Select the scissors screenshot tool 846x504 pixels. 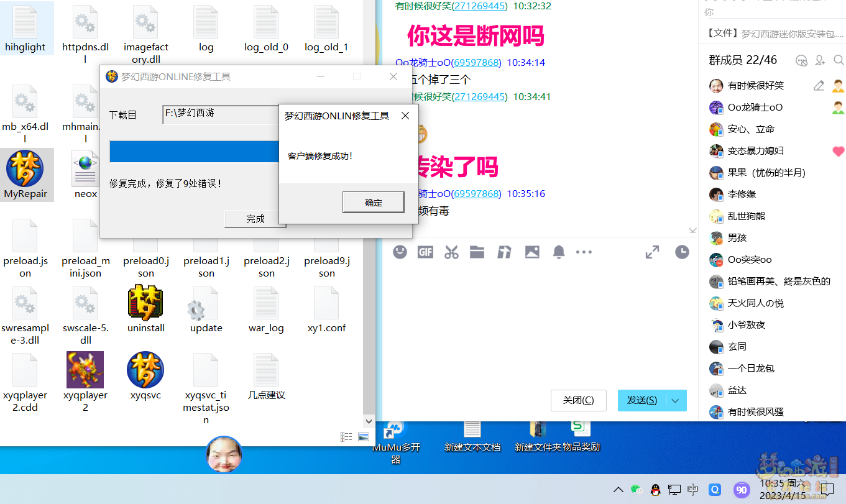[451, 252]
